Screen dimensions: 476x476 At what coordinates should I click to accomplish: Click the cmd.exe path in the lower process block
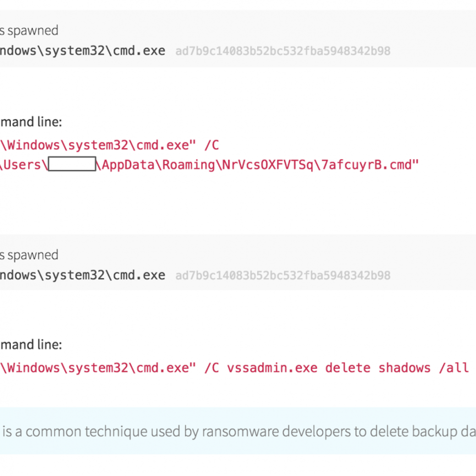(x=82, y=275)
